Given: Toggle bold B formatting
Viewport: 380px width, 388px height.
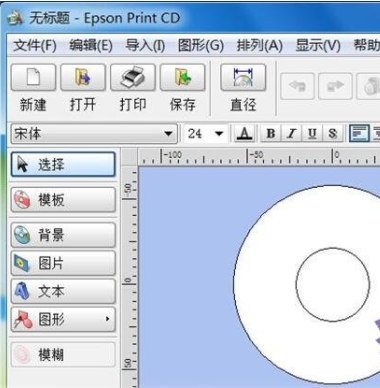Looking at the screenshot, I should (271, 134).
